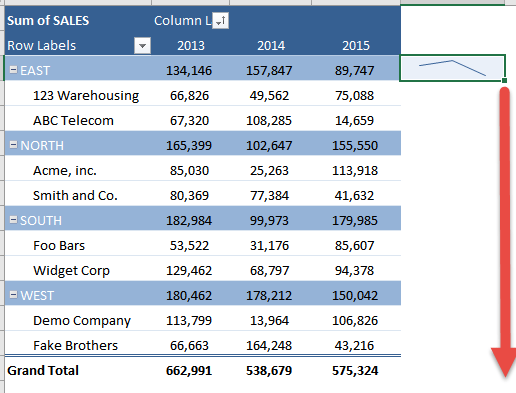
Task: Select the SOUTH row label
Action: click(41, 221)
